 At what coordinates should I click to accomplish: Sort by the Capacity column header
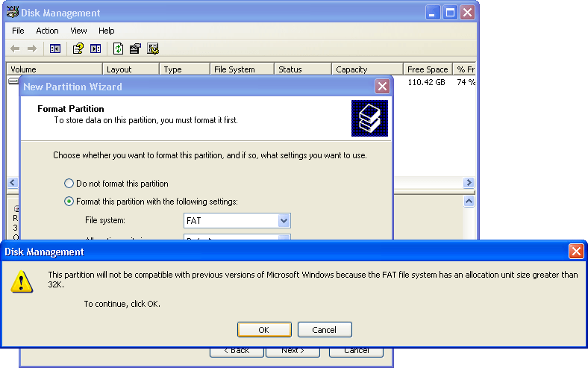point(367,69)
